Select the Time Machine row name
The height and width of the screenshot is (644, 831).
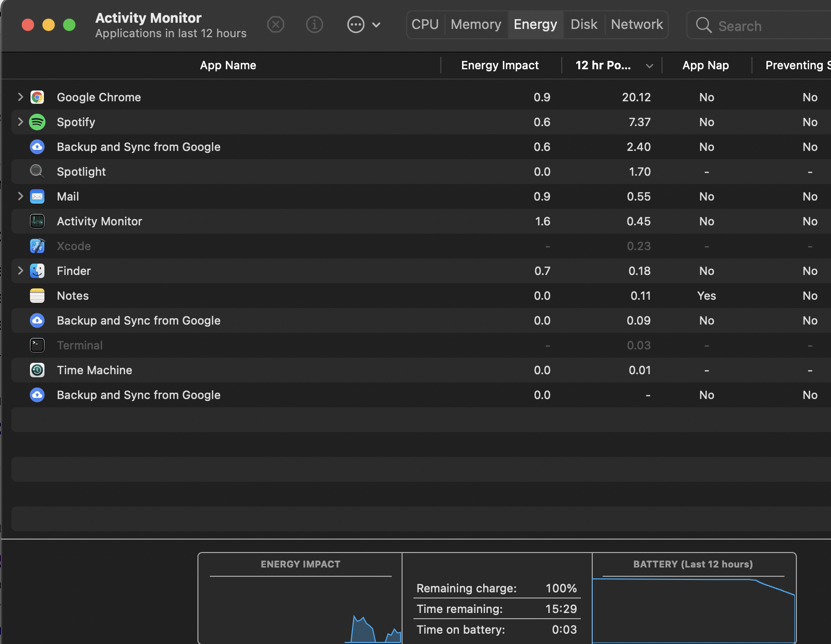[95, 370]
